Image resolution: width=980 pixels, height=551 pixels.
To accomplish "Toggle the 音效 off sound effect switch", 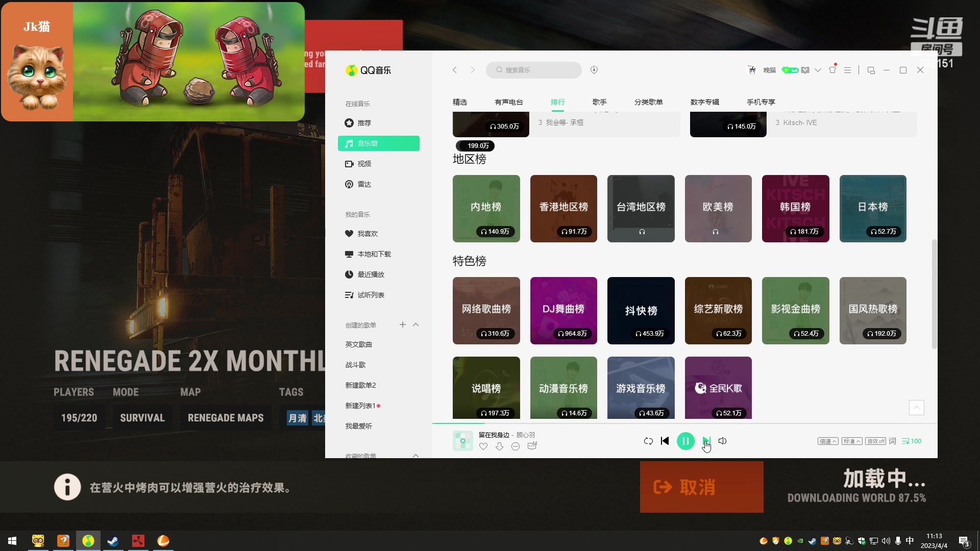I will [876, 441].
